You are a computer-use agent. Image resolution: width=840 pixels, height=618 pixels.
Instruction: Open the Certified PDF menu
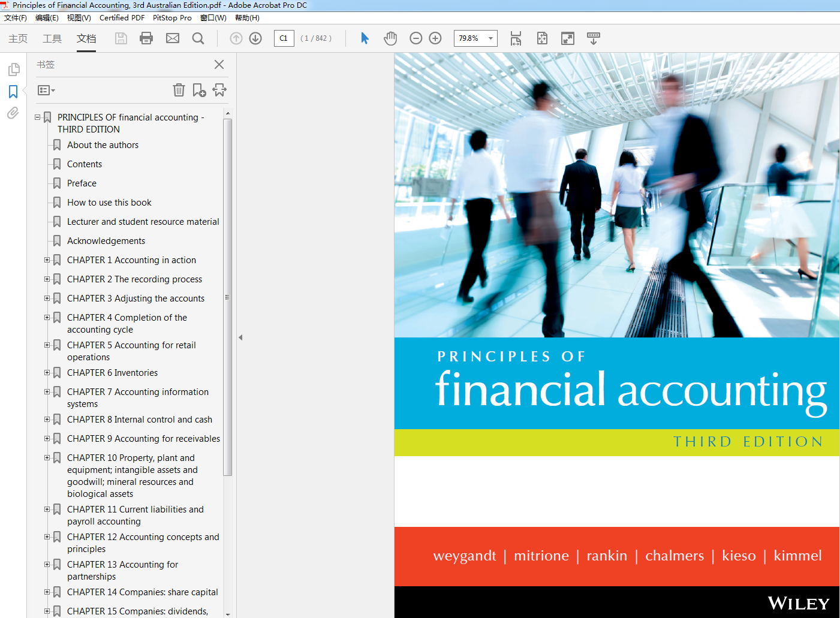pos(122,18)
